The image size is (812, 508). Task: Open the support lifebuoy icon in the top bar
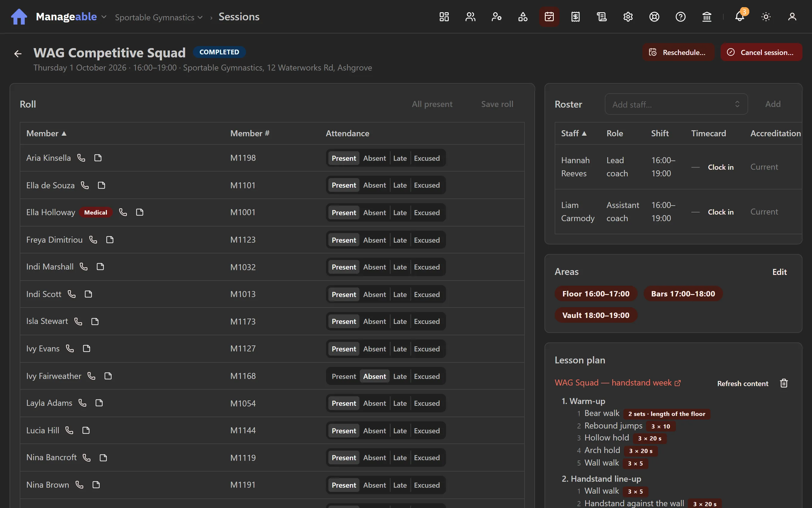654,17
